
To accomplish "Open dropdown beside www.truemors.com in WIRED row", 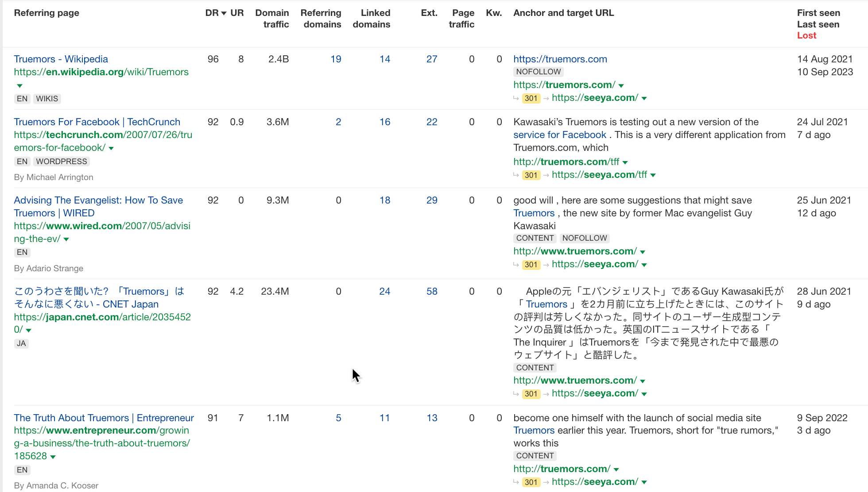I will [643, 252].
